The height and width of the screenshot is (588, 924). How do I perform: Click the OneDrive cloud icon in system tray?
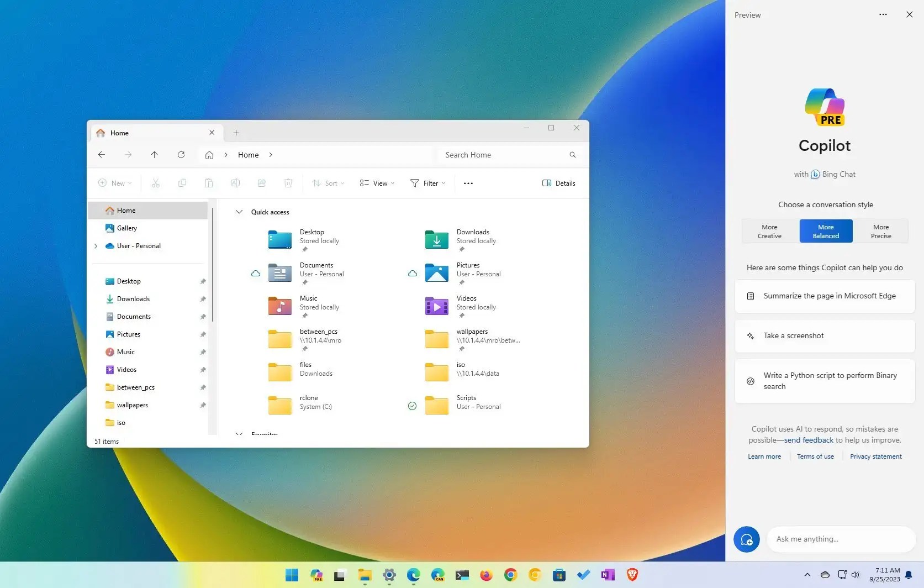click(x=825, y=575)
